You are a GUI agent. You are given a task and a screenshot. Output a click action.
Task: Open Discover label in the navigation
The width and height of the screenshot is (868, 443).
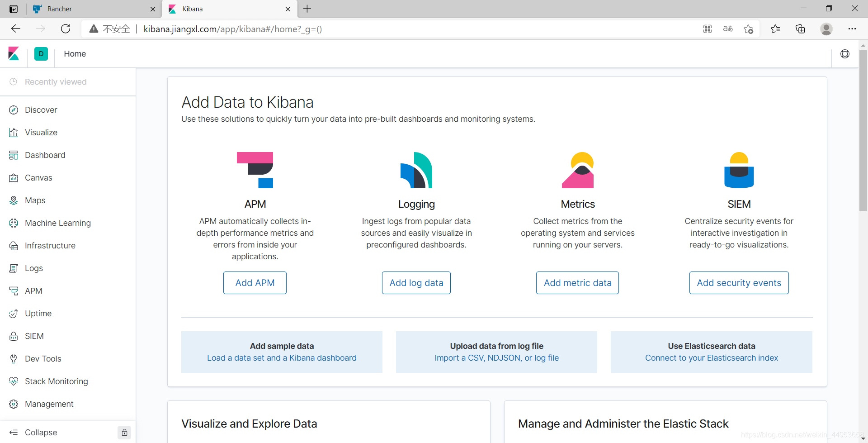(x=41, y=110)
